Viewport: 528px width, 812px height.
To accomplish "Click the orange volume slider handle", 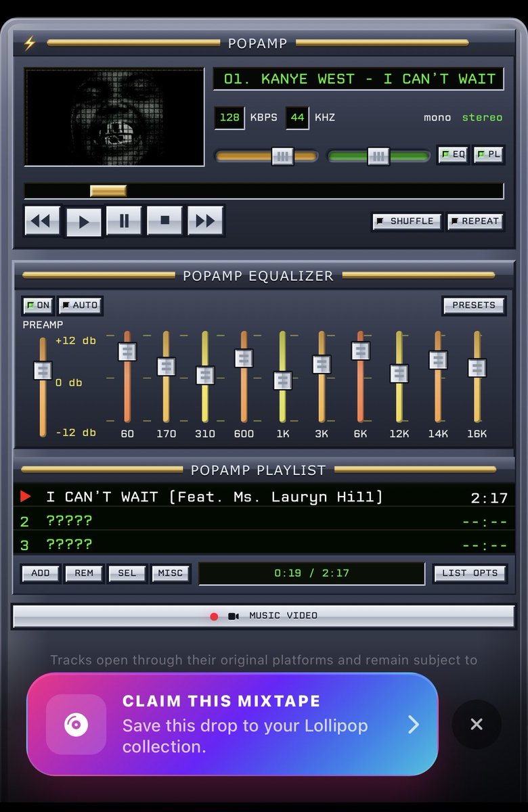I will click(x=283, y=156).
